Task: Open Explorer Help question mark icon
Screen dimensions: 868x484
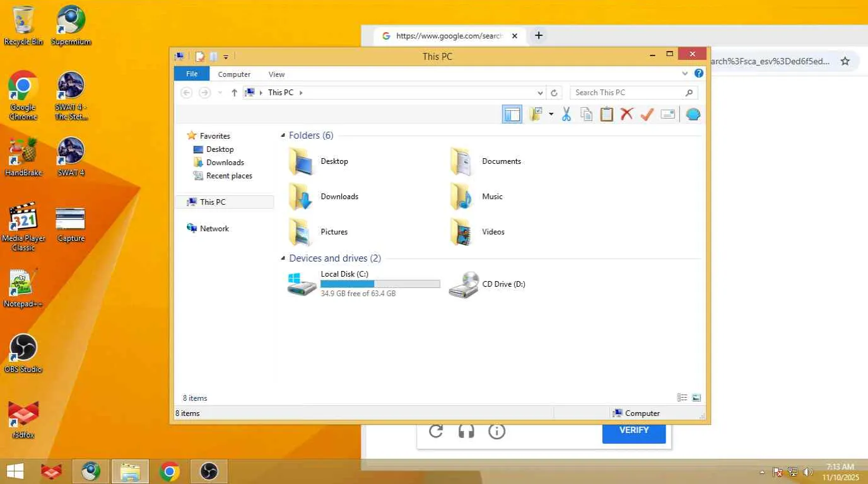Action: 699,74
